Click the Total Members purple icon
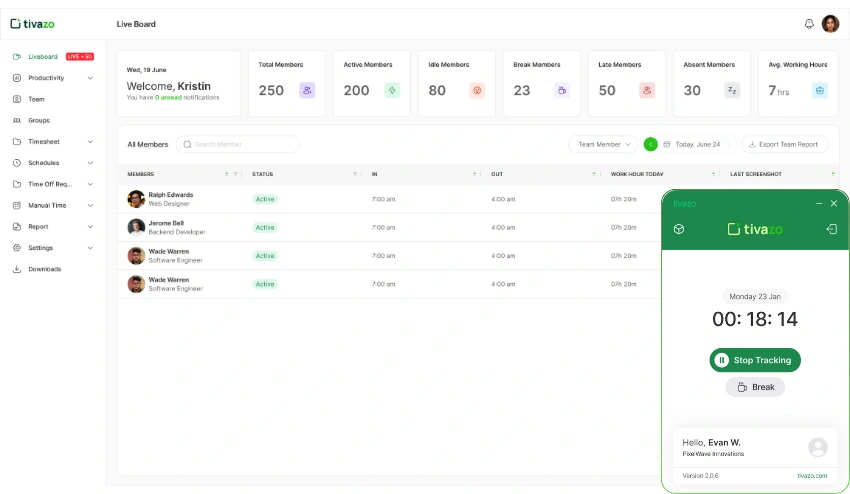The width and height of the screenshot is (850, 494). (307, 90)
